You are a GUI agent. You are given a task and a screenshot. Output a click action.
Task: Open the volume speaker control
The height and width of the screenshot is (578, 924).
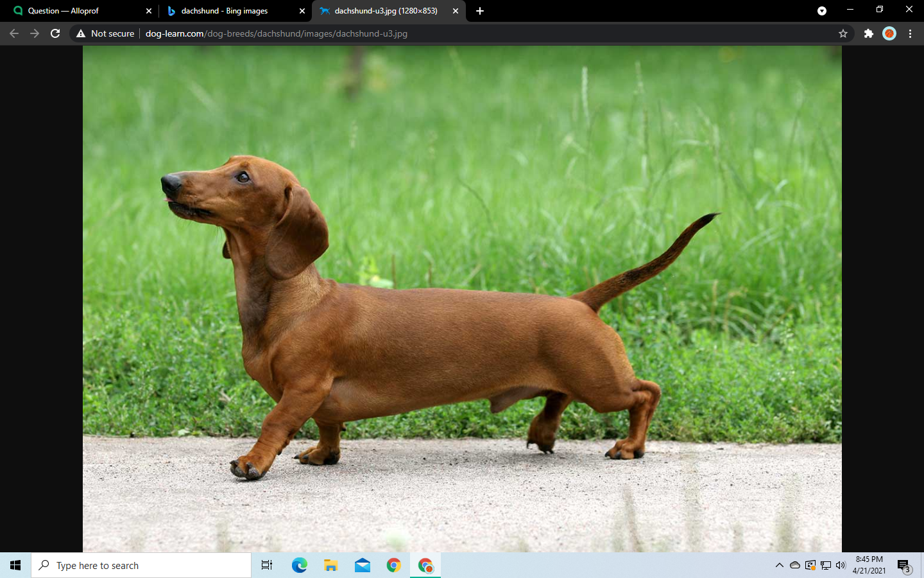coord(841,565)
